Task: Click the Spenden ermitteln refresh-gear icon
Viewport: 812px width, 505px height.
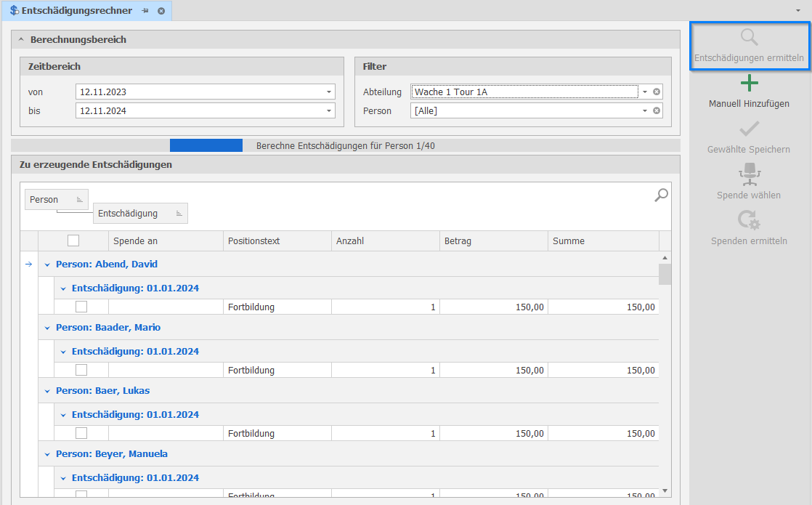Action: 749,219
